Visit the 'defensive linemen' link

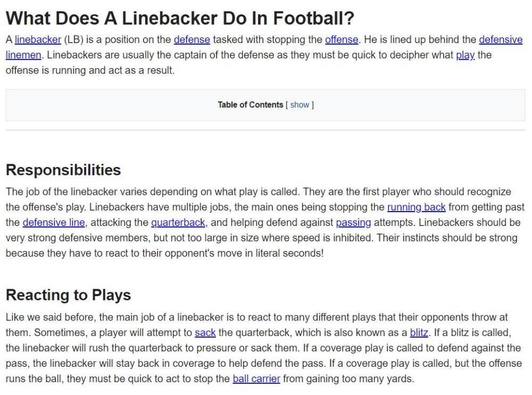[x=501, y=40]
